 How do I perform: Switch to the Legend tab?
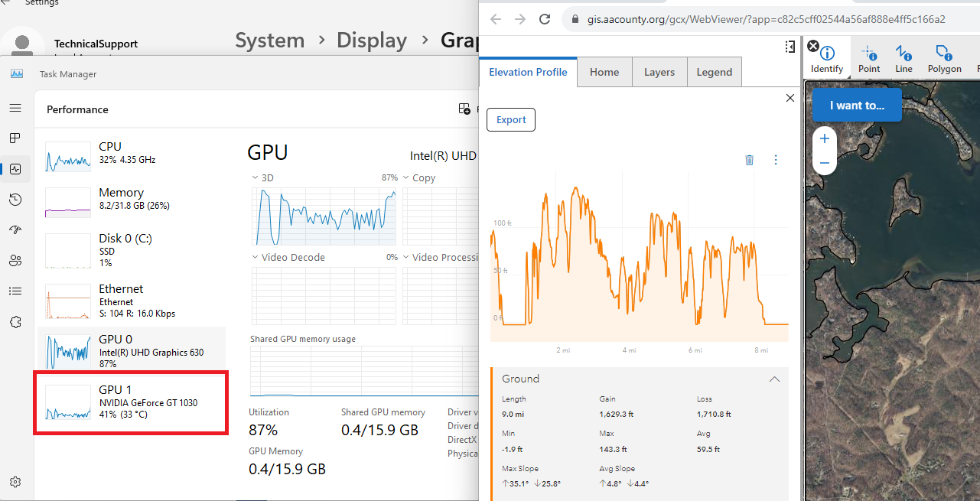pyautogui.click(x=714, y=71)
